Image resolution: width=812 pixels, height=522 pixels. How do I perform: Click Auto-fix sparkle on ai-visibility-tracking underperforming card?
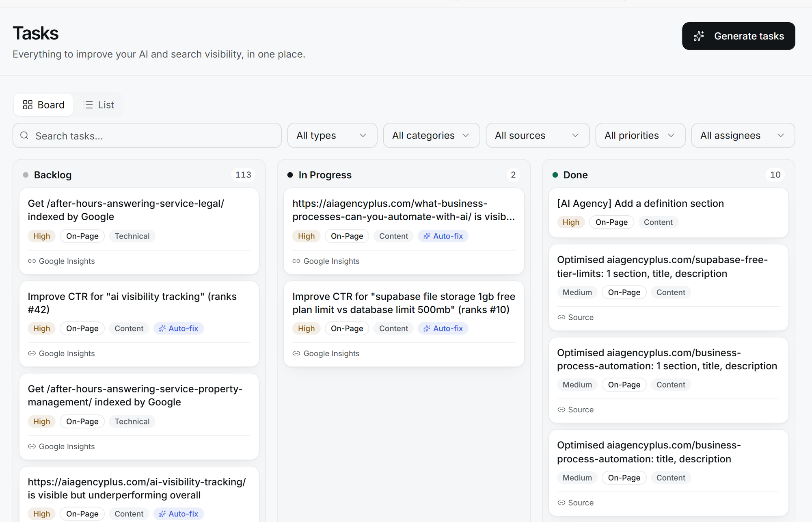(162, 514)
